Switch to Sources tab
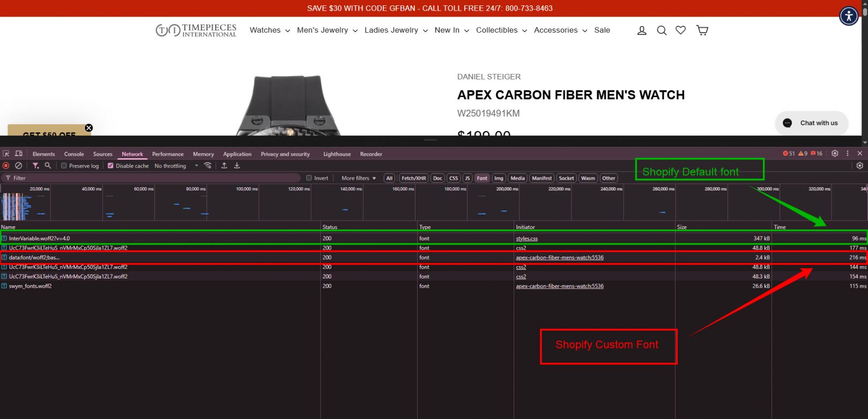Viewport: 868px width, 419px height. click(x=102, y=154)
